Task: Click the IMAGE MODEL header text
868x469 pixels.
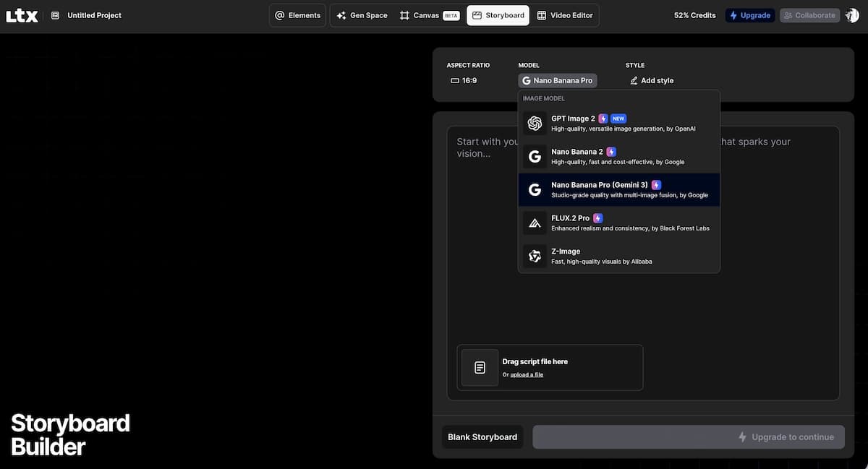Action: 543,98
